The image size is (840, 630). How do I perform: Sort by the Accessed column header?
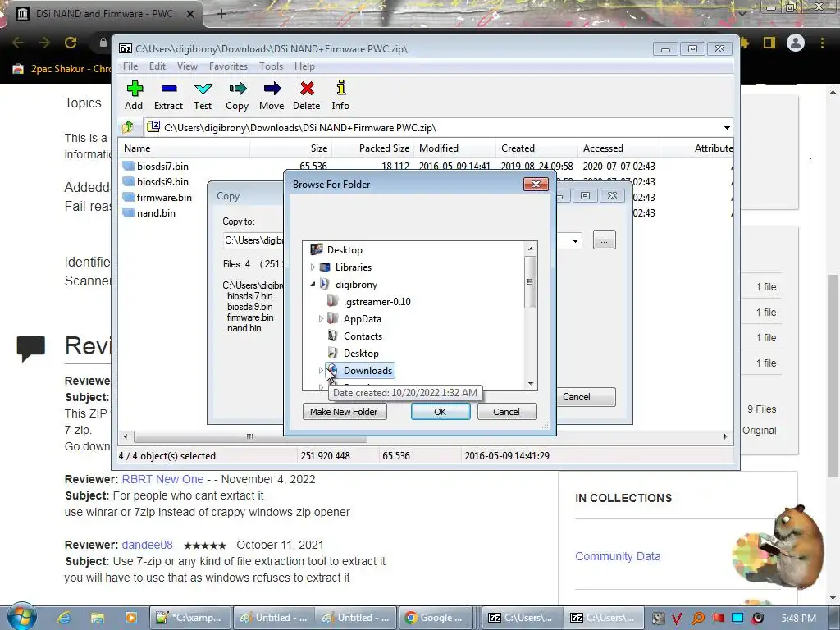pyautogui.click(x=619, y=148)
